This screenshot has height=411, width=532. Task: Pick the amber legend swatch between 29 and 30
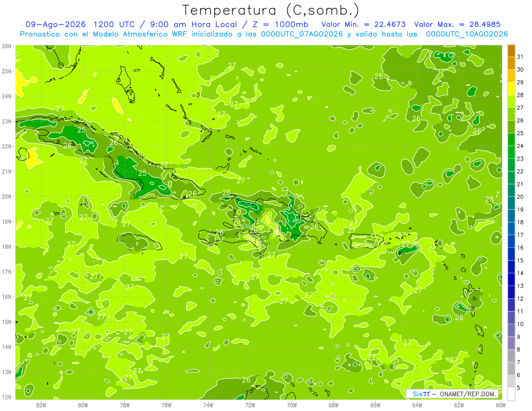coord(511,76)
